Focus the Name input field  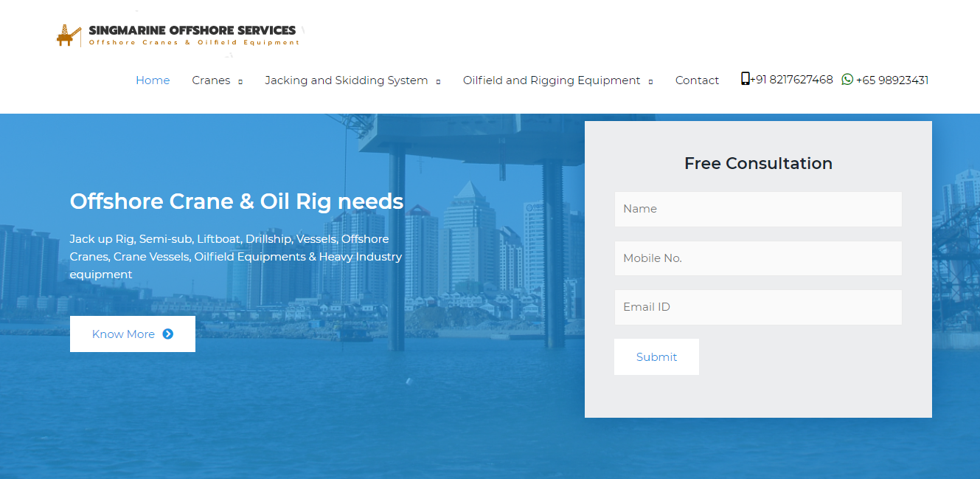(758, 209)
